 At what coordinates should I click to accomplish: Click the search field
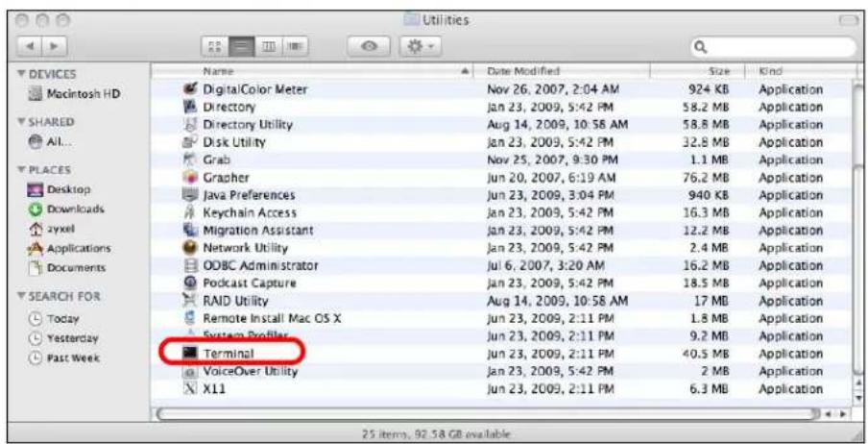[773, 48]
